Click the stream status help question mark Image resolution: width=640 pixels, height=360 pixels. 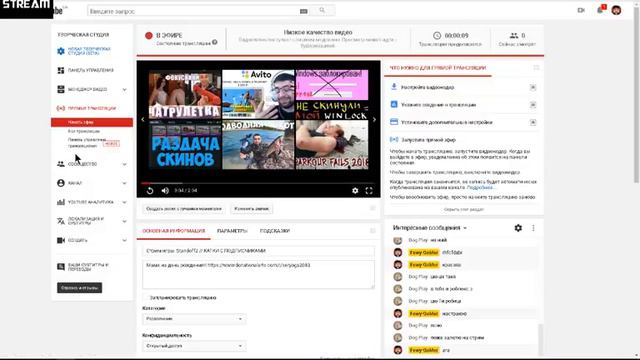(x=215, y=42)
